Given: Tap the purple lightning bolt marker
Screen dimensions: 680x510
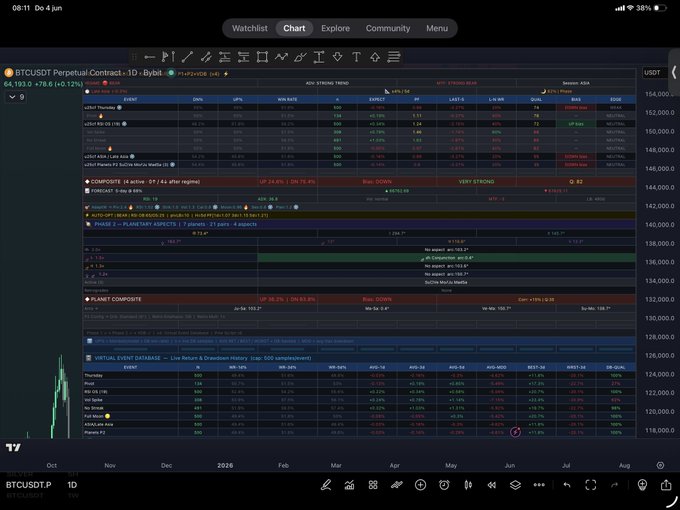Looking at the screenshot, I should point(515,432).
